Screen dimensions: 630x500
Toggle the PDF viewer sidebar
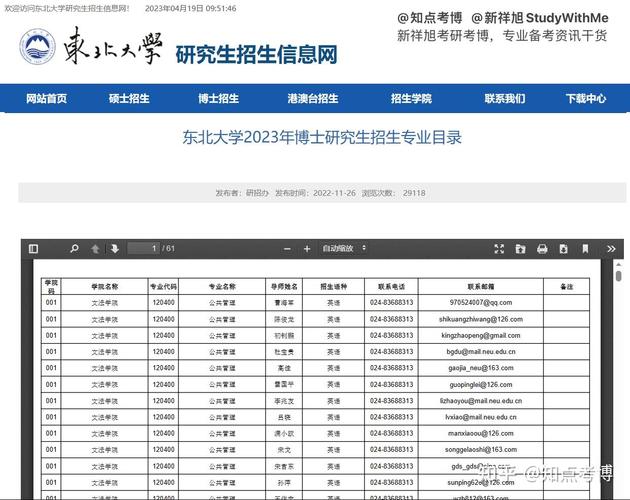coord(33,249)
